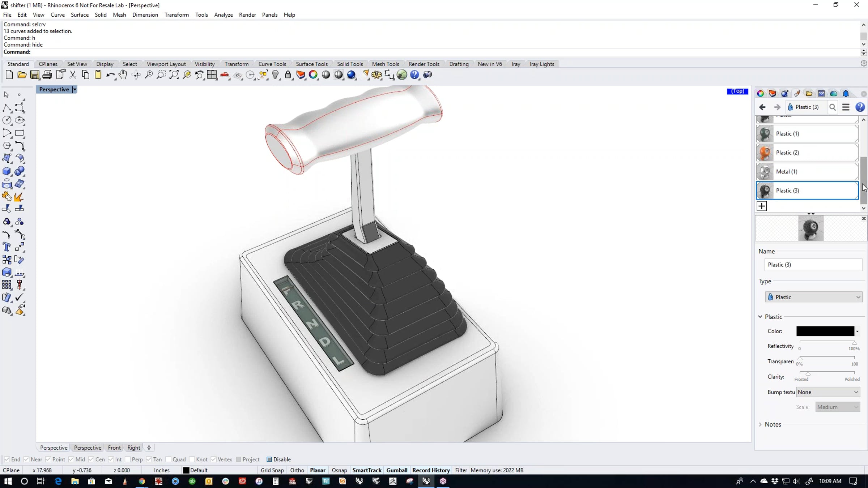Click the Copy icon in the toolbar
868x488 pixels.
(x=86, y=75)
